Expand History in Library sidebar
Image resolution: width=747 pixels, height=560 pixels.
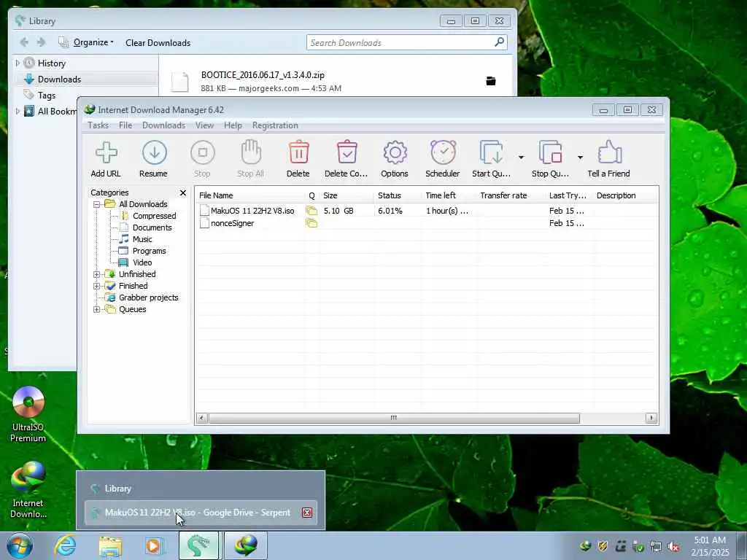18,63
